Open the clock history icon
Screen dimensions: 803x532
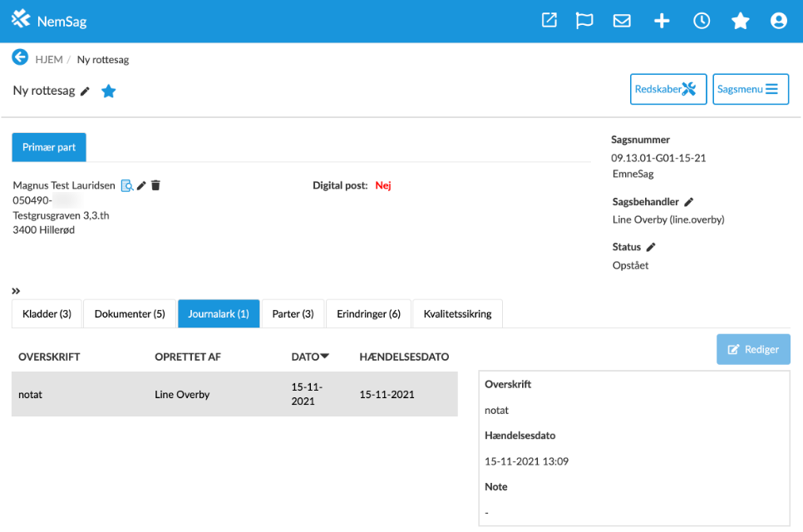point(702,21)
